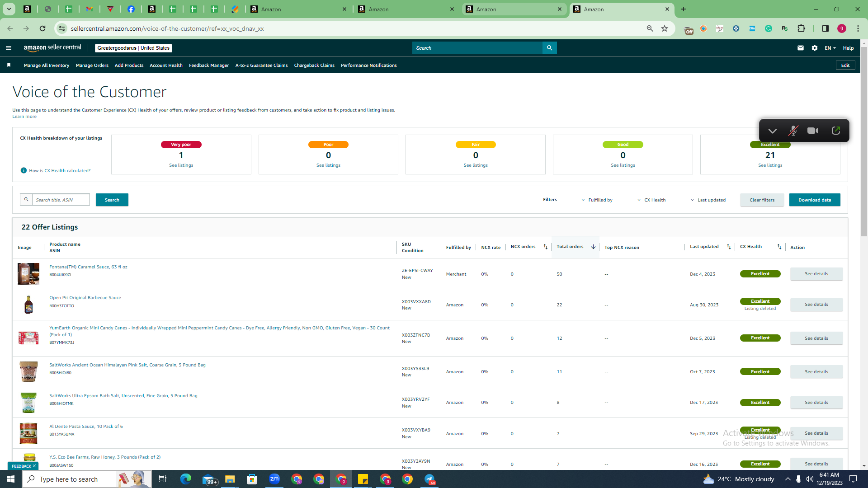868x488 pixels.
Task: Open the tab search dropdown in Chrome
Action: 9,9
